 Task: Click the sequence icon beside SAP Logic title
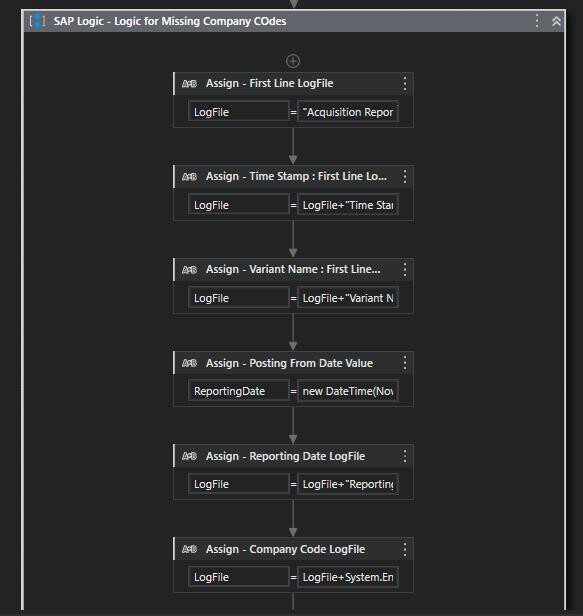[38, 21]
